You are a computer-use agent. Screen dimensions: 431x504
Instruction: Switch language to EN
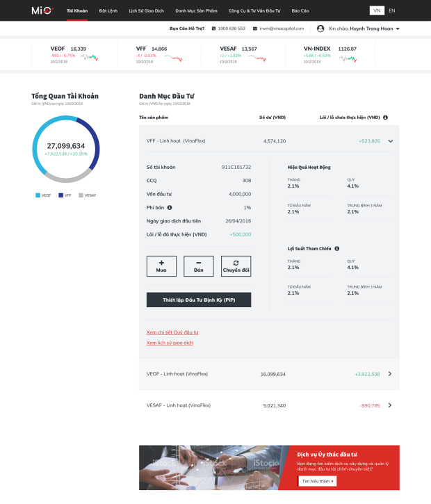pos(392,10)
